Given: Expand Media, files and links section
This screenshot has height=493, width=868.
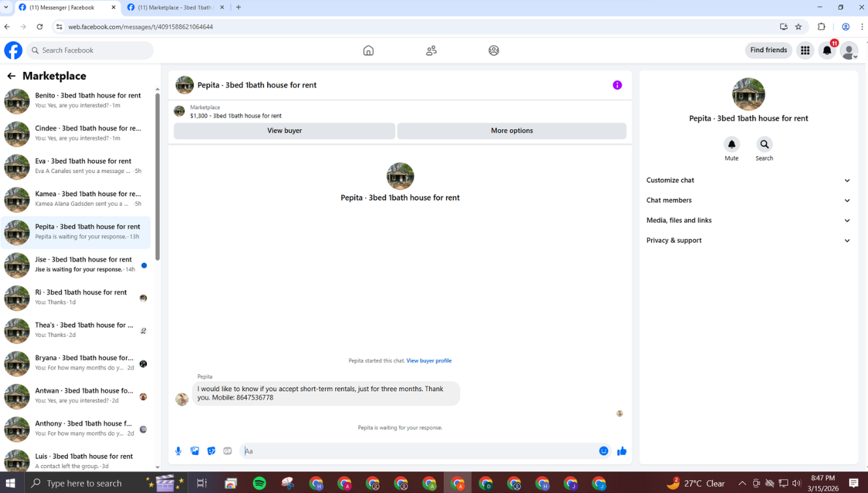Looking at the screenshot, I should pyautogui.click(x=748, y=220).
